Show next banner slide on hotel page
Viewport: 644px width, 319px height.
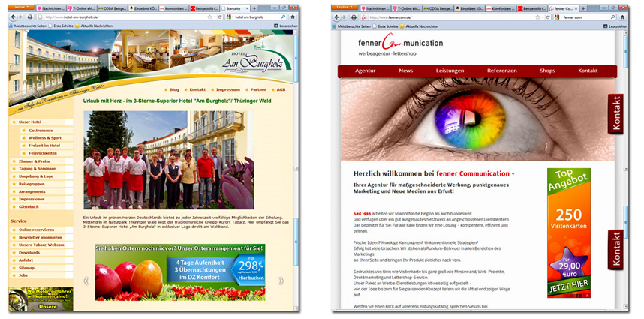pos(281,281)
